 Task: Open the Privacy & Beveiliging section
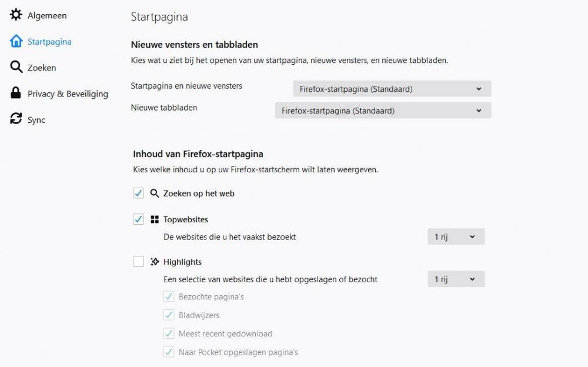(68, 94)
